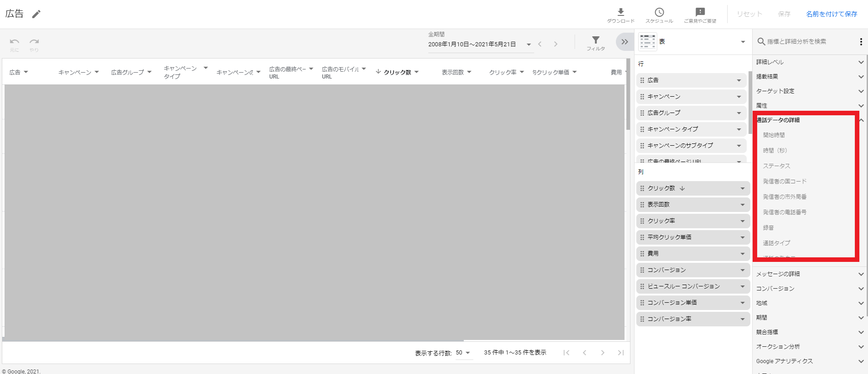Click 名前を付けて保存 button
The height and width of the screenshot is (374, 868).
(x=832, y=14)
